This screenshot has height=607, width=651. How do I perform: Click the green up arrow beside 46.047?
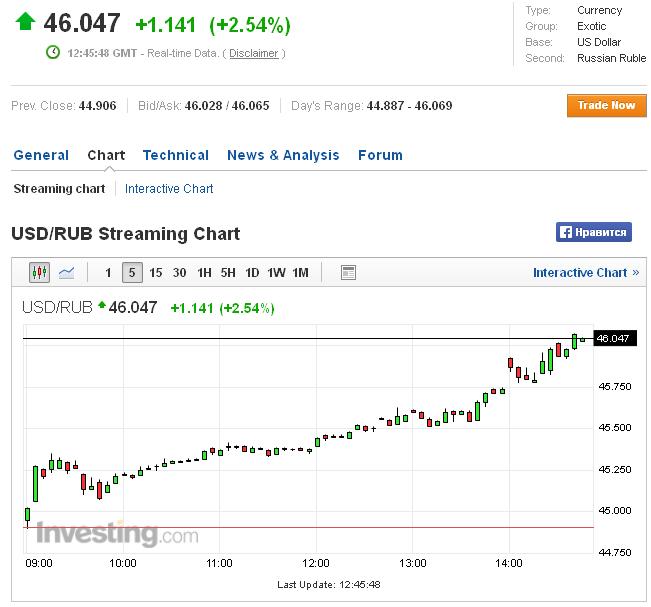25,22
